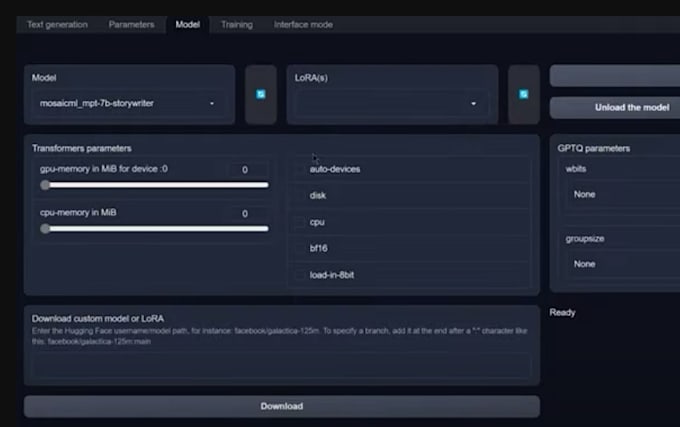Tick the disk checkbox
The height and width of the screenshot is (427, 680).
tap(300, 196)
